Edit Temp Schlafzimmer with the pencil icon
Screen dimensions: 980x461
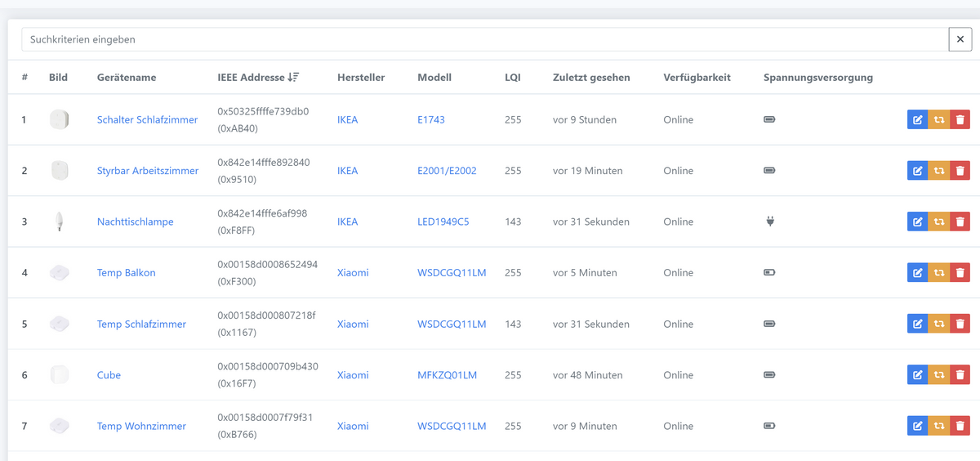[x=917, y=324]
